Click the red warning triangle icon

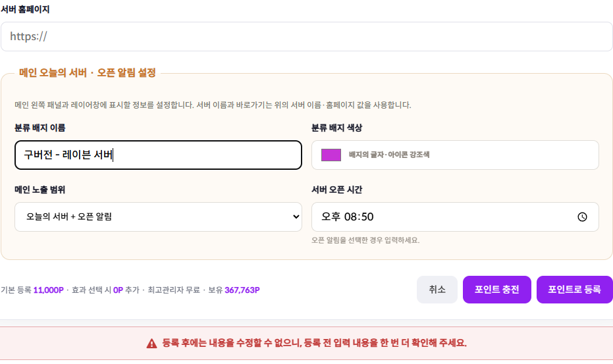coord(151,344)
